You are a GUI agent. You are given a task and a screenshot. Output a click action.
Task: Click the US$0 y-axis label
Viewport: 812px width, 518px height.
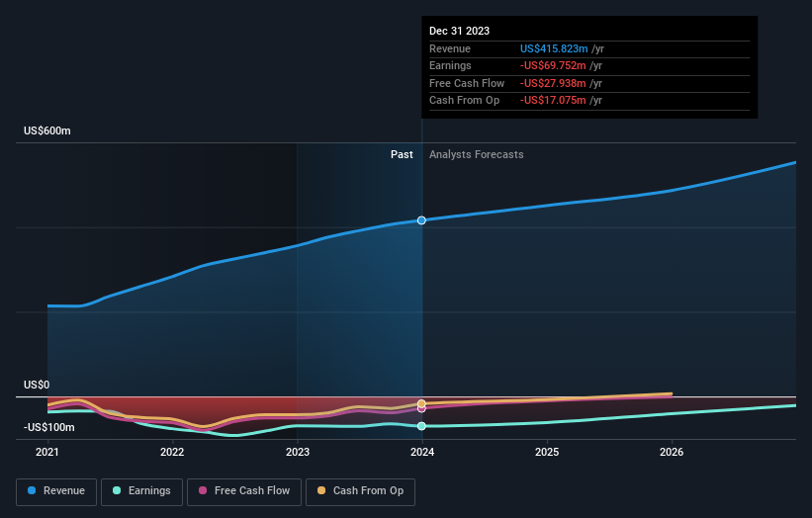[37, 385]
